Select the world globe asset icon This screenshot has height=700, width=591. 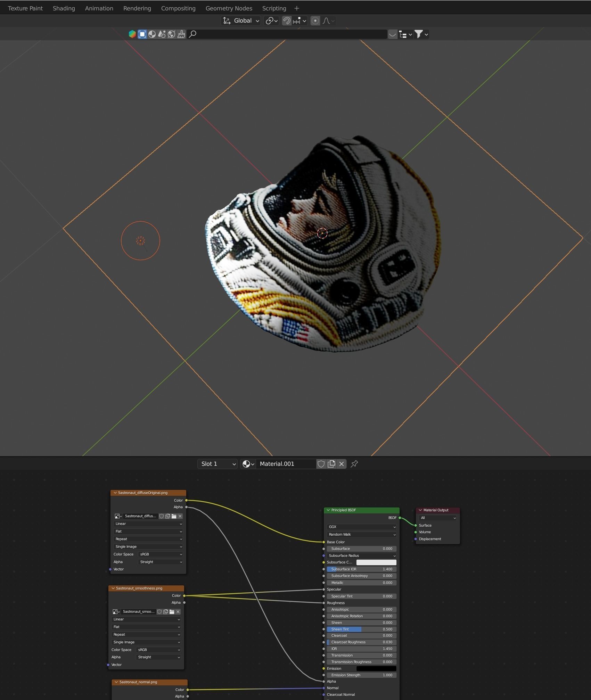click(171, 34)
